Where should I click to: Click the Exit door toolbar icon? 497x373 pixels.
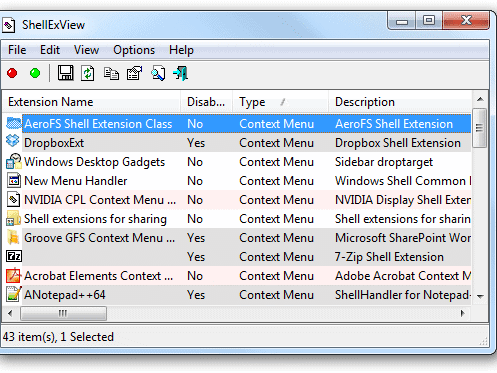(x=181, y=73)
